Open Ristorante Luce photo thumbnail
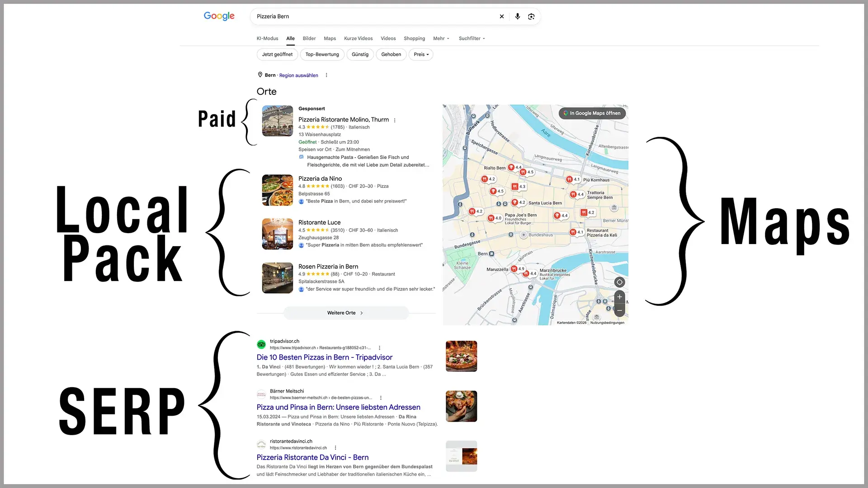 (278, 234)
